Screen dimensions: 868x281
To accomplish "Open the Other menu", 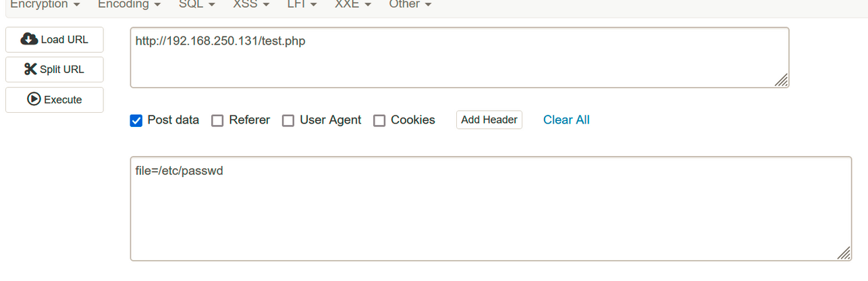I will (x=410, y=5).
